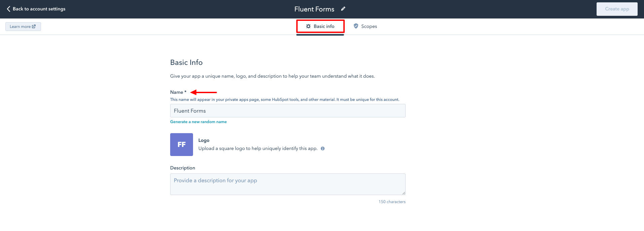Click the external link icon in Learn more

pyautogui.click(x=34, y=27)
